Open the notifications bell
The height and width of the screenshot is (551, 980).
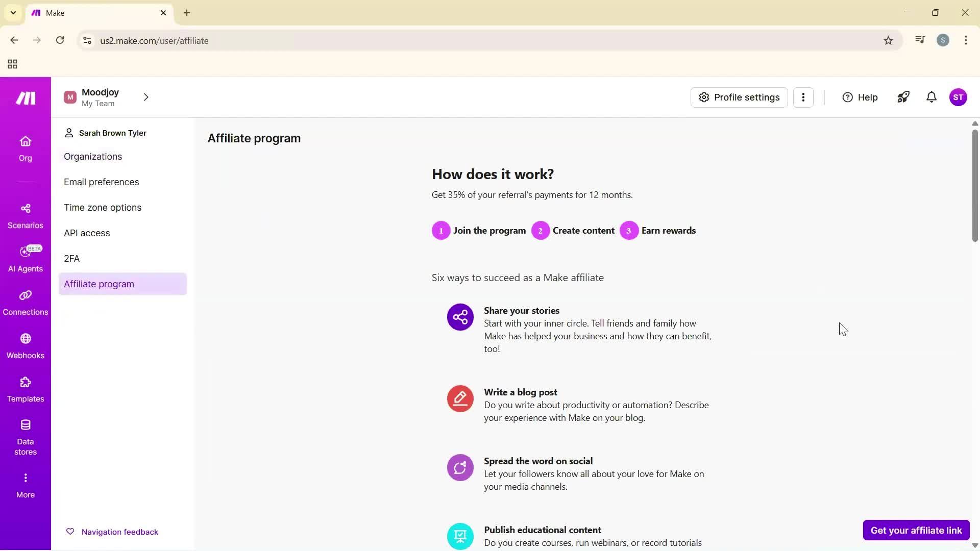(931, 97)
